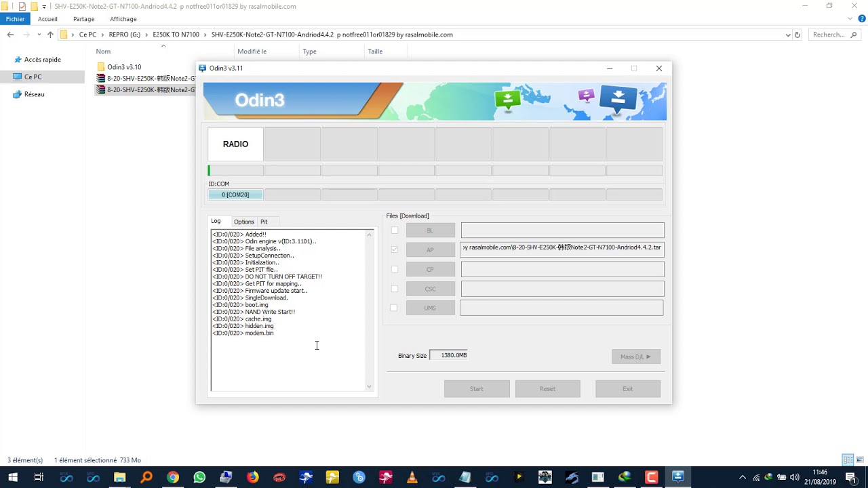
Task: Toggle the CSC file checkbox
Action: [395, 289]
